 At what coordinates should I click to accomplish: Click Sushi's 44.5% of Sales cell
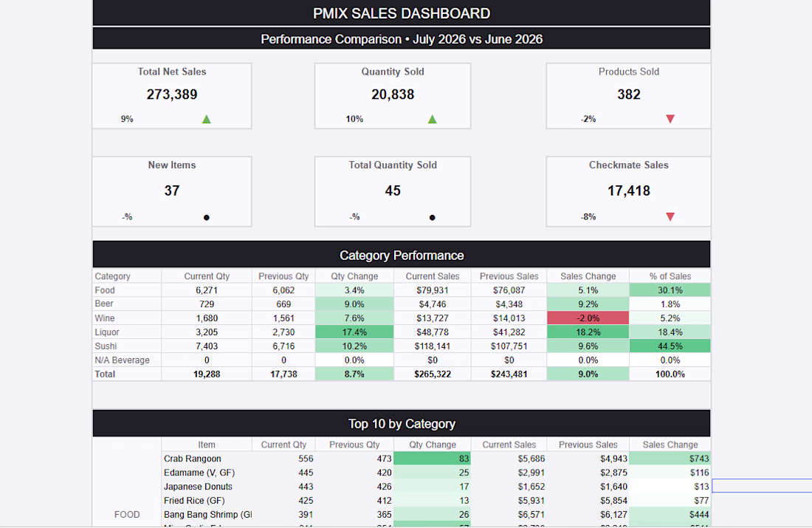click(670, 346)
